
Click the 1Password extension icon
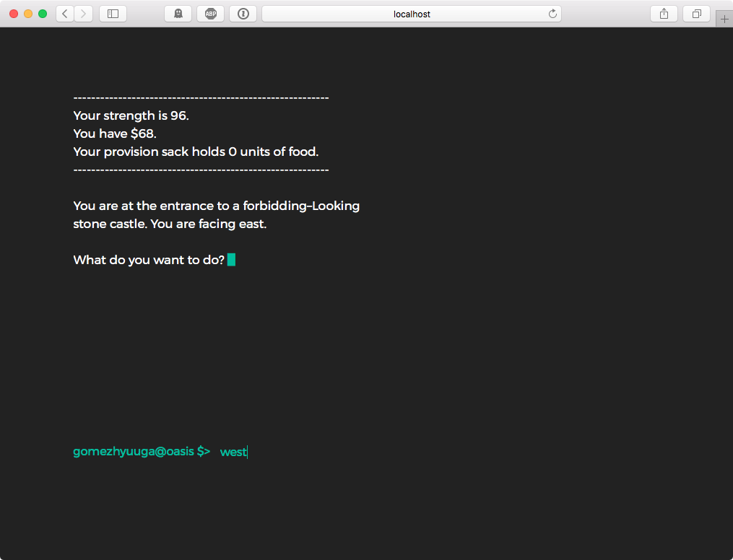point(243,14)
